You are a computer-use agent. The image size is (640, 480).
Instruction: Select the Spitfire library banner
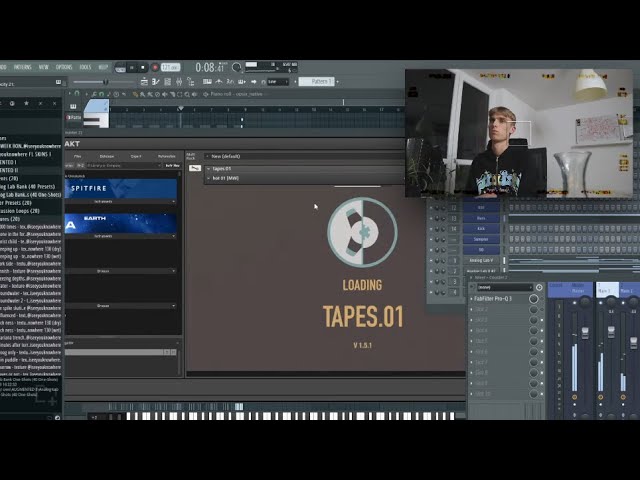[x=121, y=189]
